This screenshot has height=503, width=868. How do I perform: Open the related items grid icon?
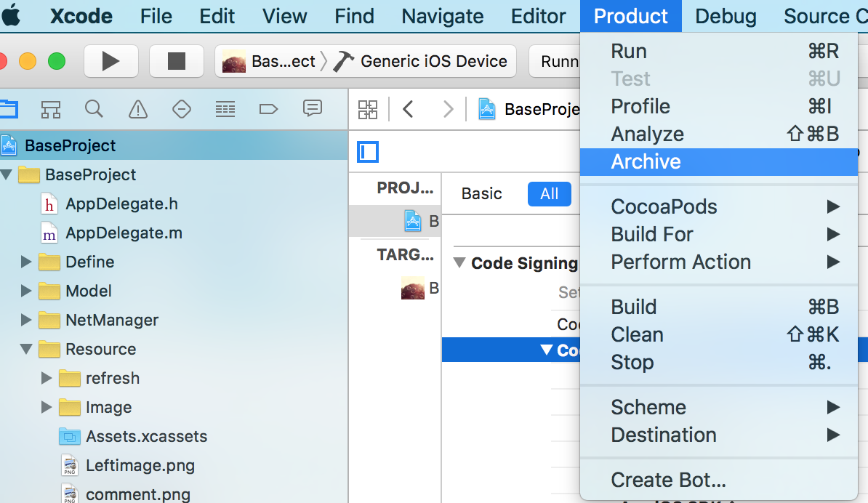coord(368,110)
